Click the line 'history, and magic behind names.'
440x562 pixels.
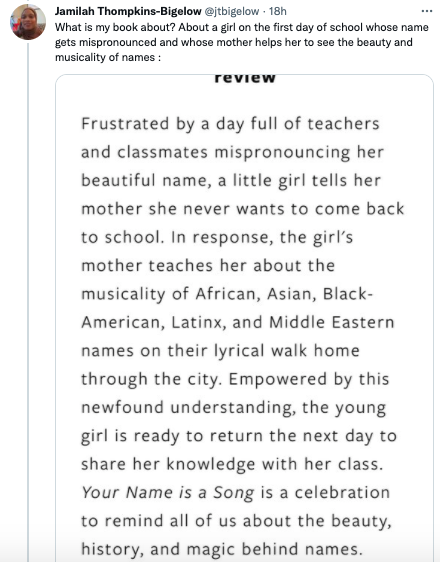pyautogui.click(x=222, y=549)
